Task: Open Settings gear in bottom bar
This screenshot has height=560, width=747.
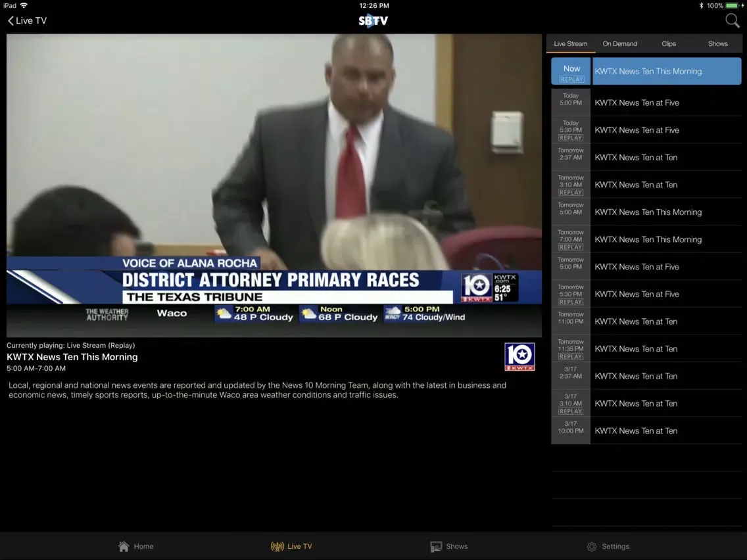Action: (608, 546)
